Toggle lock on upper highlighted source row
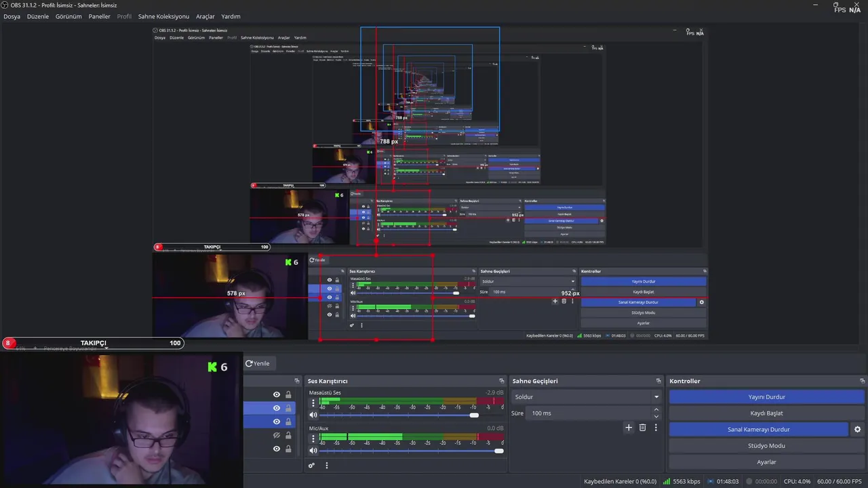 click(x=288, y=408)
